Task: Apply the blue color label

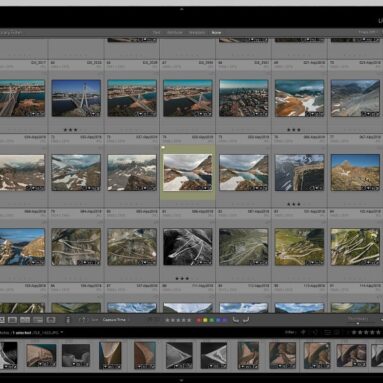Action: (x=218, y=320)
